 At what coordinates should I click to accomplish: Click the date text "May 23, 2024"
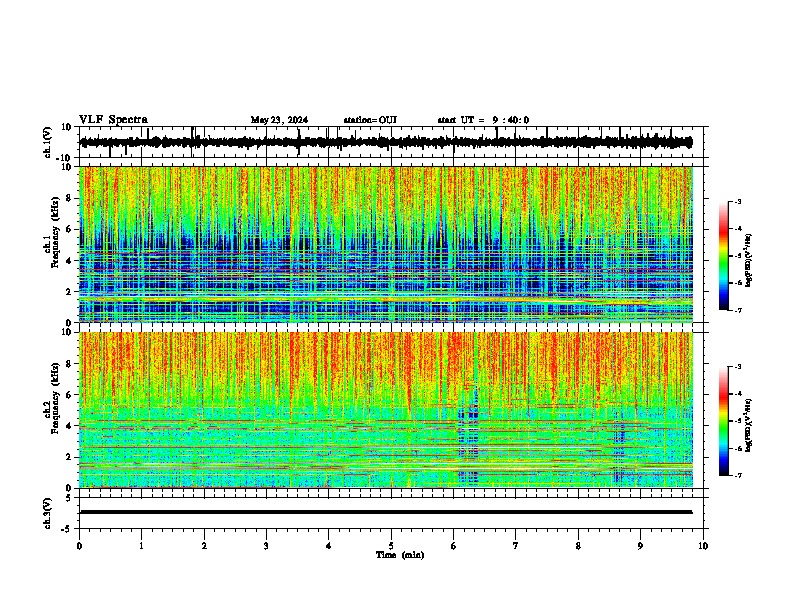click(279, 120)
